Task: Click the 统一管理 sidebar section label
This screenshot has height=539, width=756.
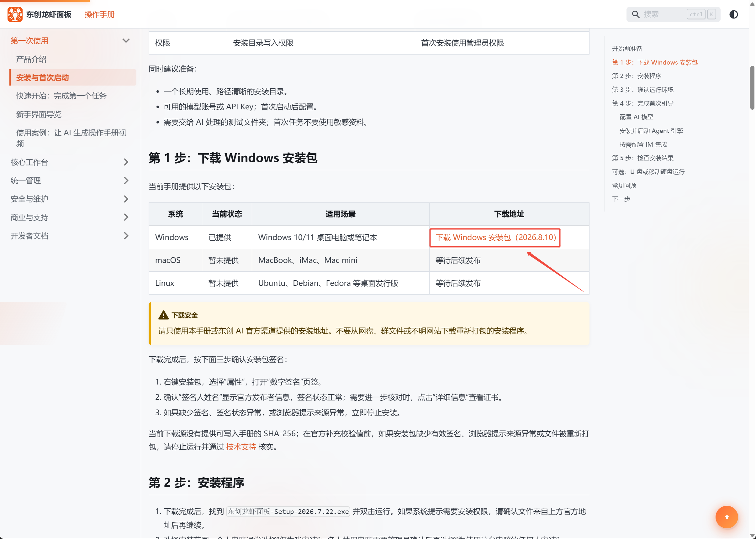Action: coord(26,180)
